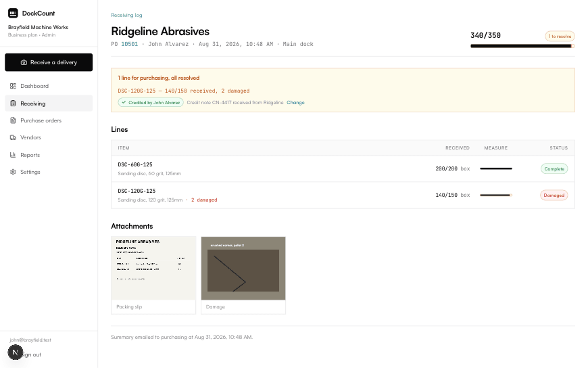Viewport: 588px width, 368px height.
Task: Click the DockCount logo icon
Action: coord(13,13)
